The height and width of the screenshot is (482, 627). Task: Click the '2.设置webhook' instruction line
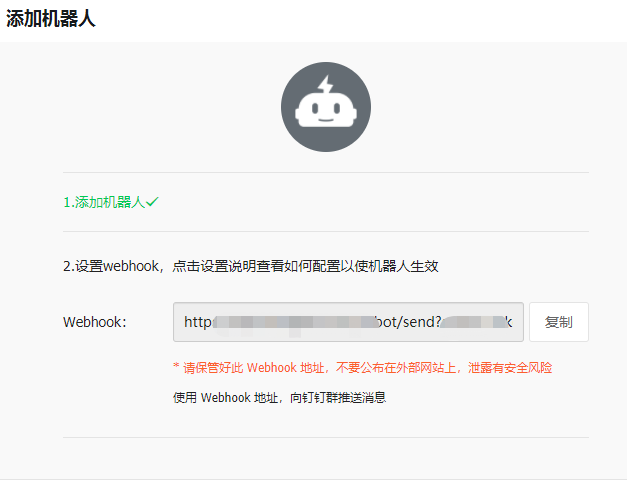(251, 266)
